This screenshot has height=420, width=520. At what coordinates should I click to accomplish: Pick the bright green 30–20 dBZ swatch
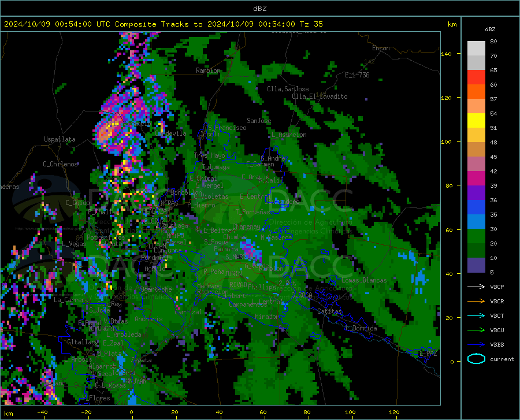click(476, 236)
